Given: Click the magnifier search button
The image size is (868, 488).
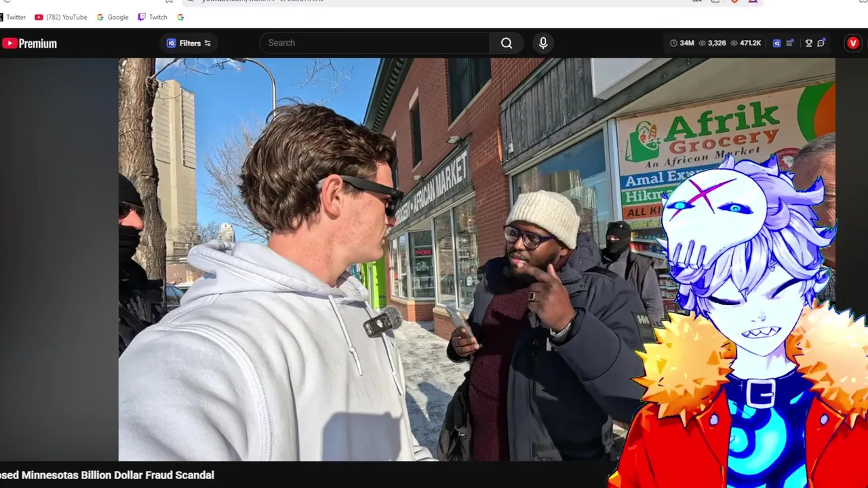Looking at the screenshot, I should [507, 43].
